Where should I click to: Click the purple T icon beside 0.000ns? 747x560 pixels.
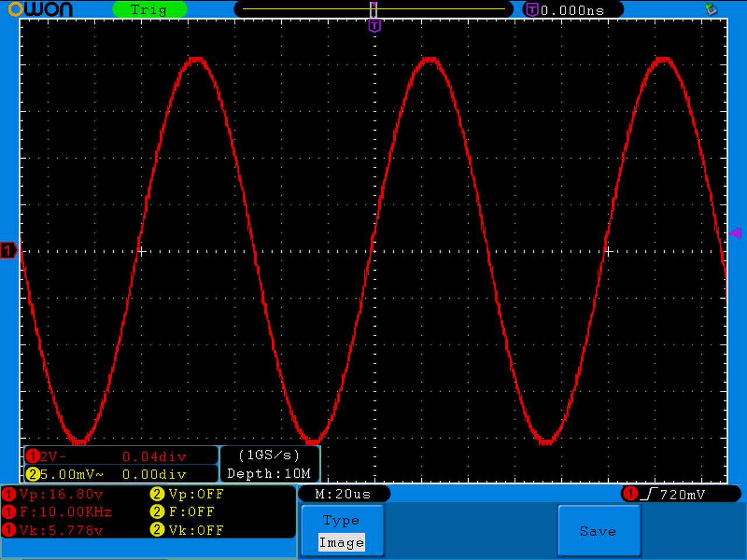tap(532, 9)
